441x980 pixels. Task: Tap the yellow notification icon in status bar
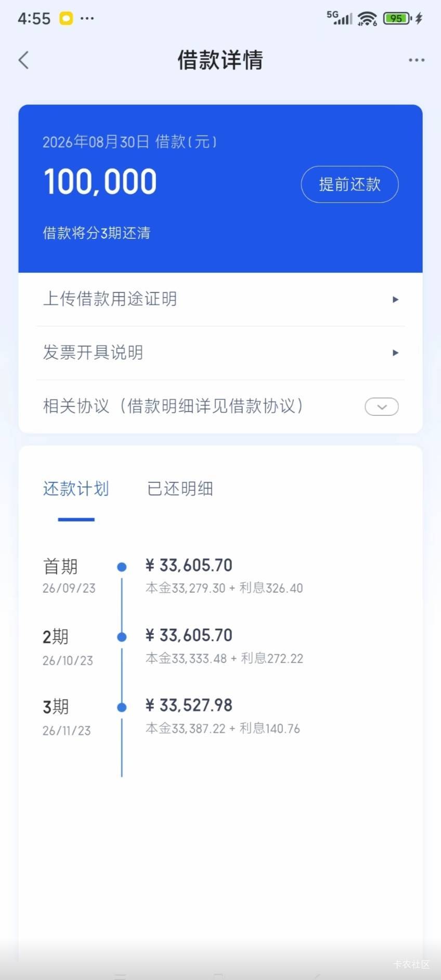coord(66,19)
